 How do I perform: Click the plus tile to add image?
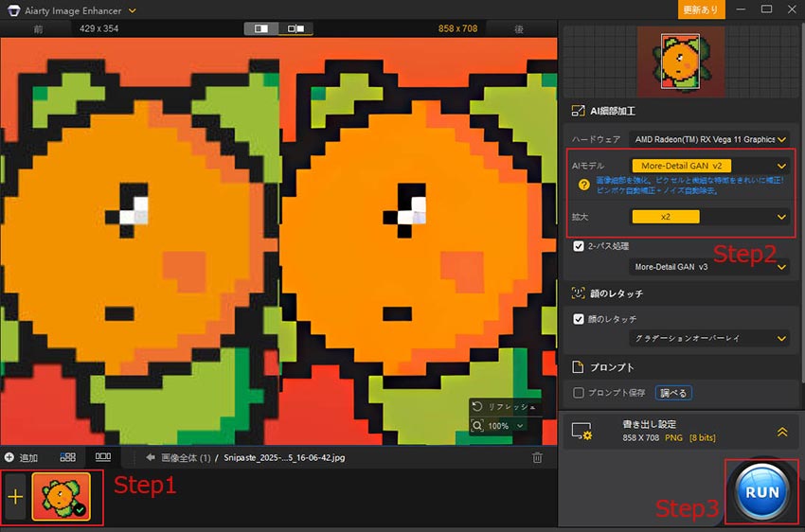click(x=15, y=497)
